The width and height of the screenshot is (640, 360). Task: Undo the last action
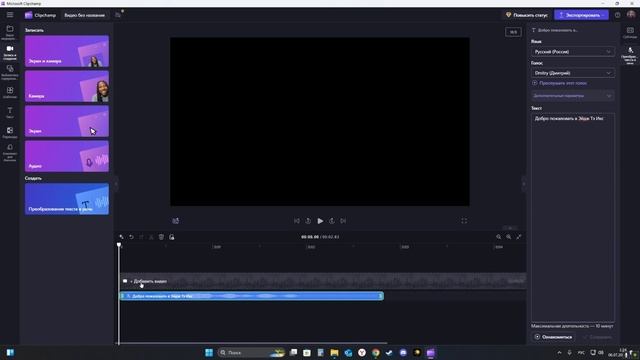click(x=131, y=237)
